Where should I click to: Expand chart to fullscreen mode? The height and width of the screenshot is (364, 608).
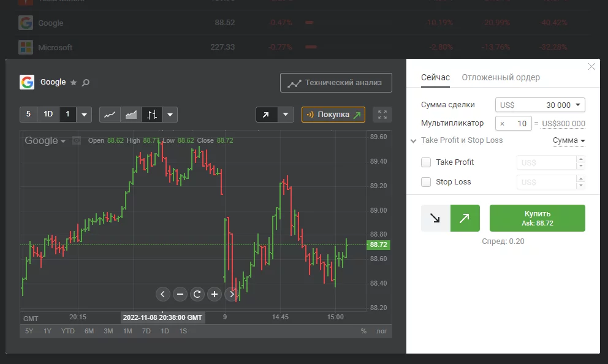coord(382,115)
